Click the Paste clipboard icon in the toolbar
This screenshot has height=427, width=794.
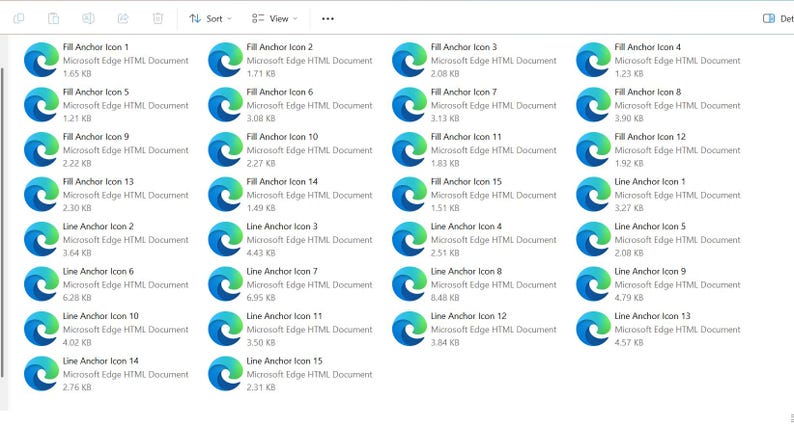(53, 19)
